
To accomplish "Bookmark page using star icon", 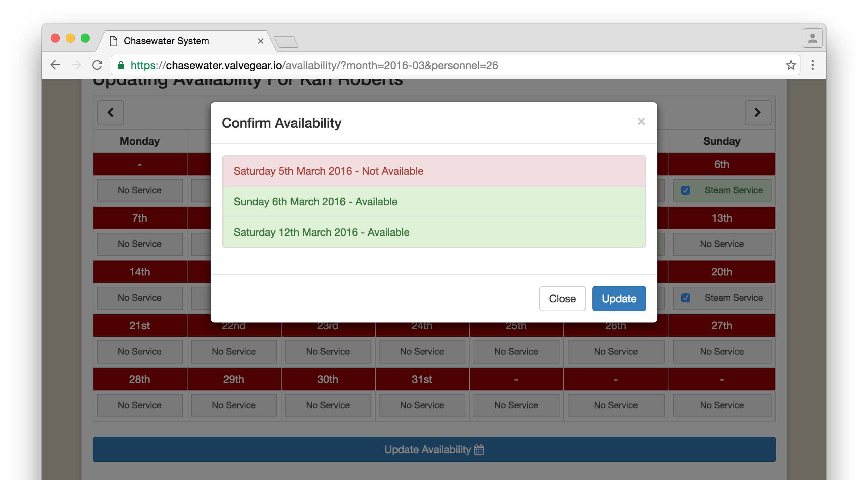I will (x=790, y=65).
